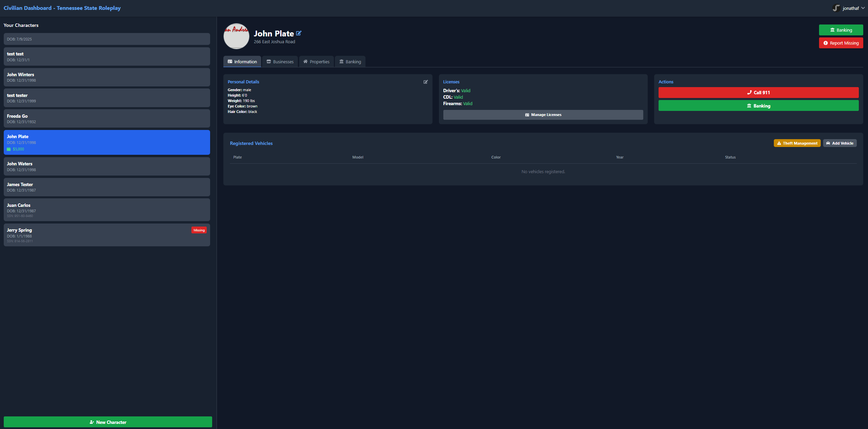Create a New Character
This screenshot has width=868, height=429.
tap(108, 422)
